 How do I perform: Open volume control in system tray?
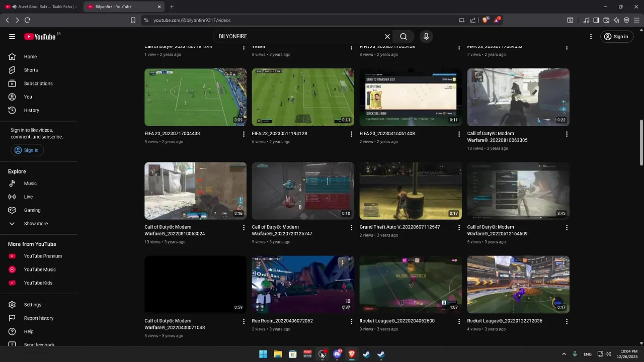[x=608, y=354]
